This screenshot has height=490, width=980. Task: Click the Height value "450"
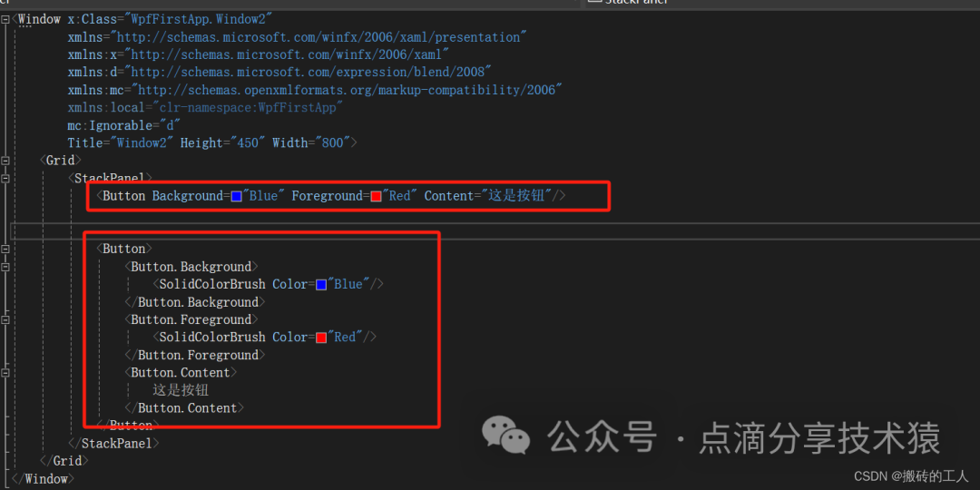243,142
